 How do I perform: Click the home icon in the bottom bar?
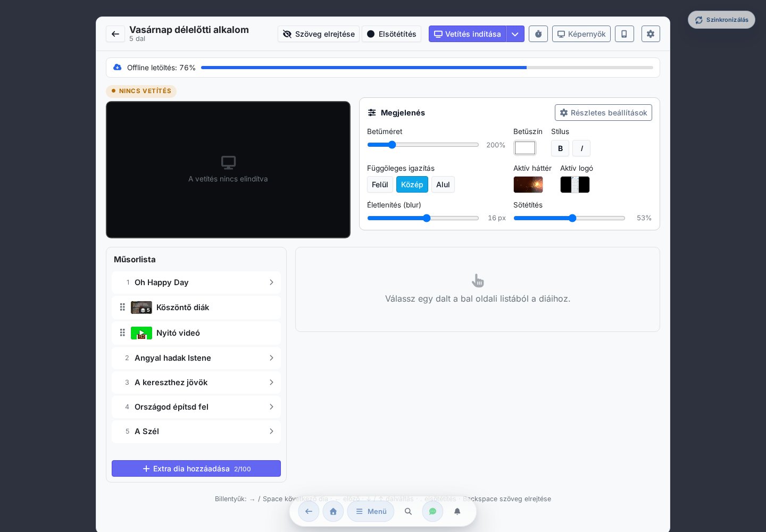pyautogui.click(x=333, y=511)
